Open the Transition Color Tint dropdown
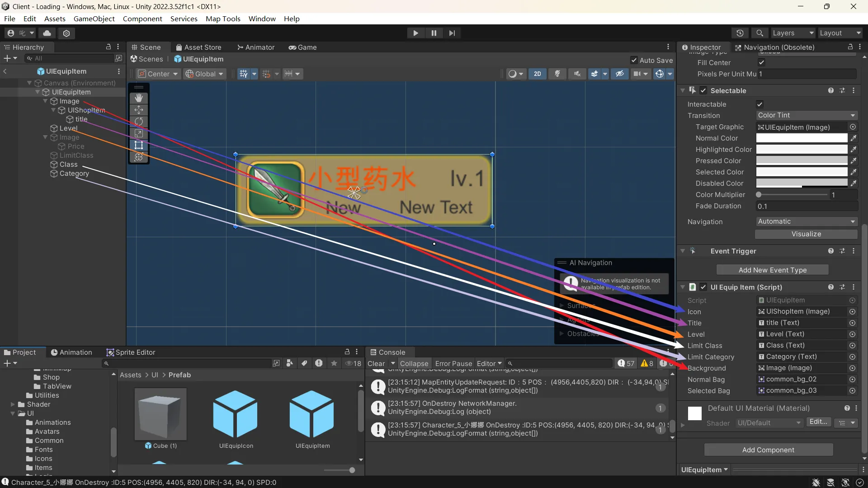The height and width of the screenshot is (488, 868). [x=807, y=115]
